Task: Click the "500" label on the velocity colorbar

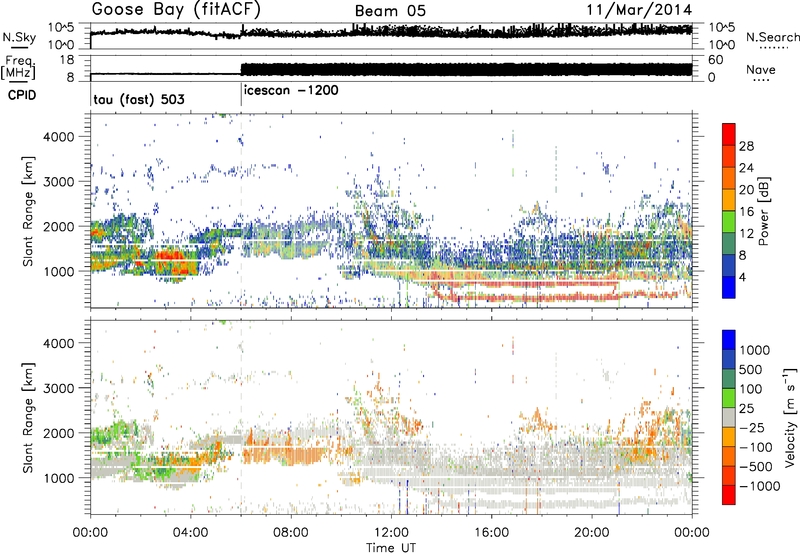Action: tap(751, 370)
